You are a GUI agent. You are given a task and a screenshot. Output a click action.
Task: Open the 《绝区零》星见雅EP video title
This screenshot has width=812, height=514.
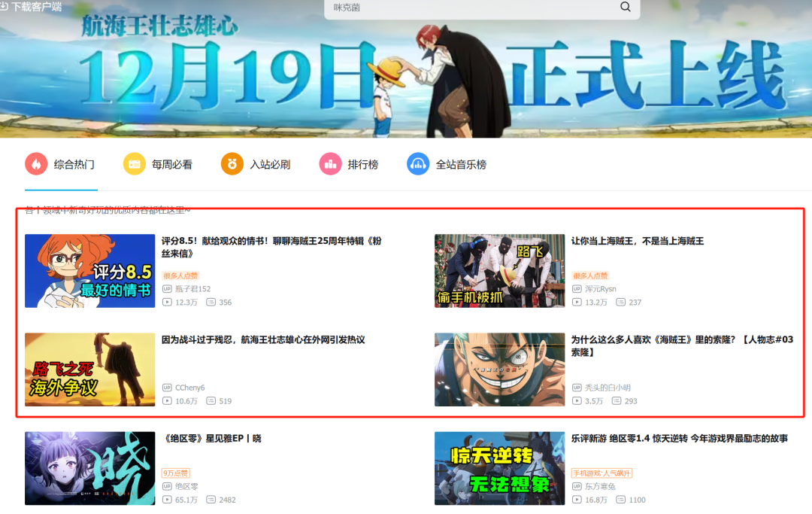tap(211, 438)
